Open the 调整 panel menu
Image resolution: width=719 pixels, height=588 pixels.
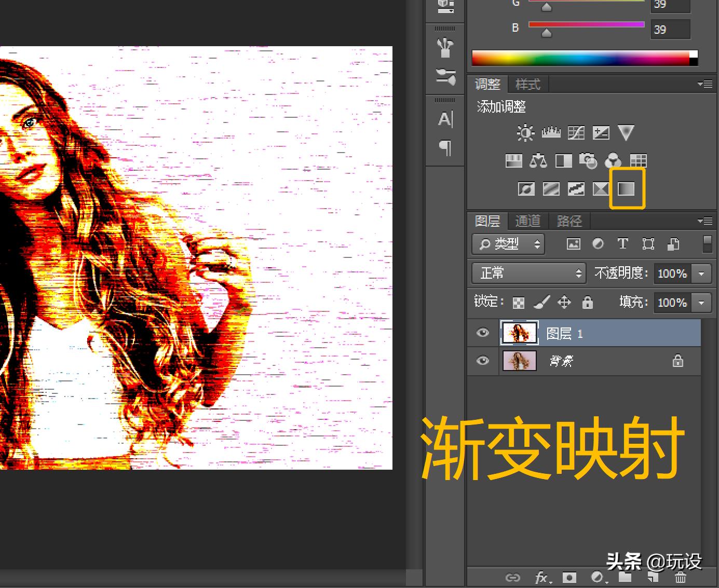pyautogui.click(x=705, y=84)
